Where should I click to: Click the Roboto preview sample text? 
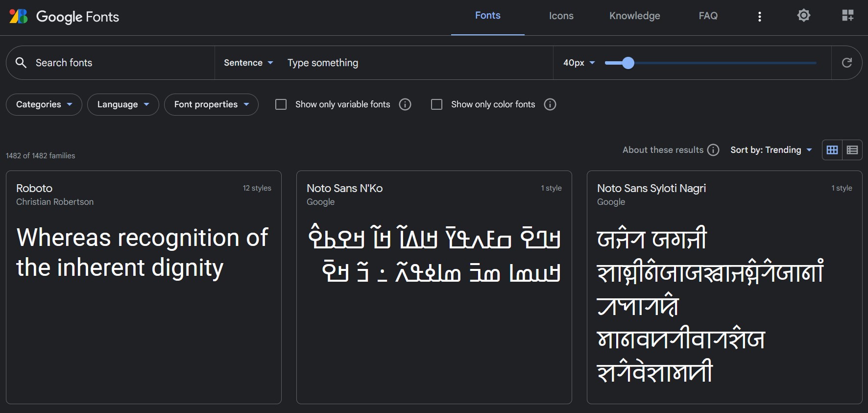click(x=142, y=253)
